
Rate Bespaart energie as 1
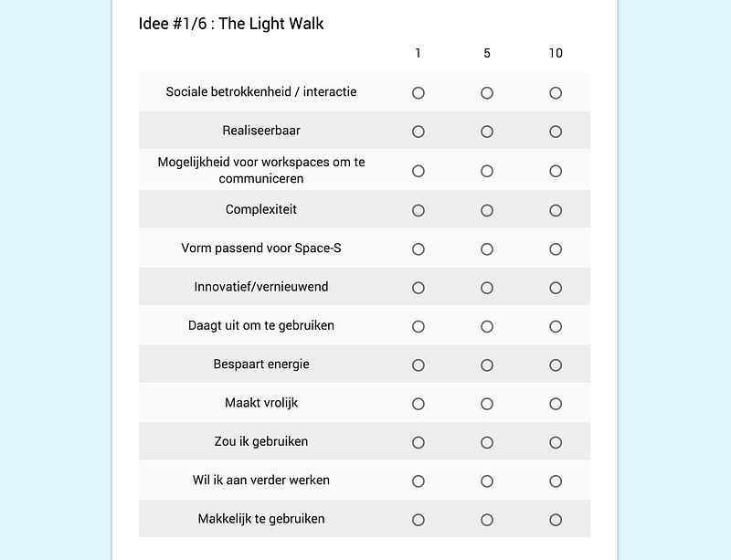click(x=418, y=365)
